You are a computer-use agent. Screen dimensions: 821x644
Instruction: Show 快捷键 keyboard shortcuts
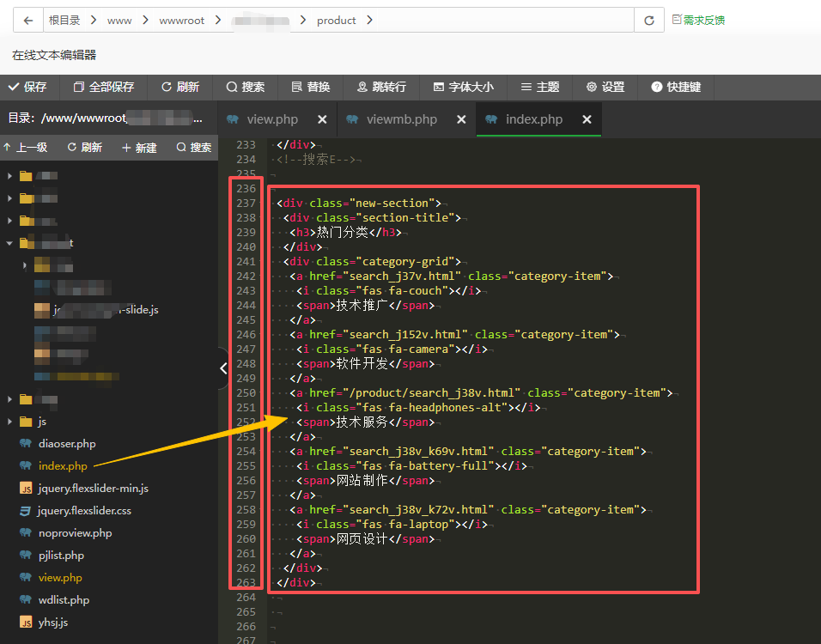[x=676, y=87]
